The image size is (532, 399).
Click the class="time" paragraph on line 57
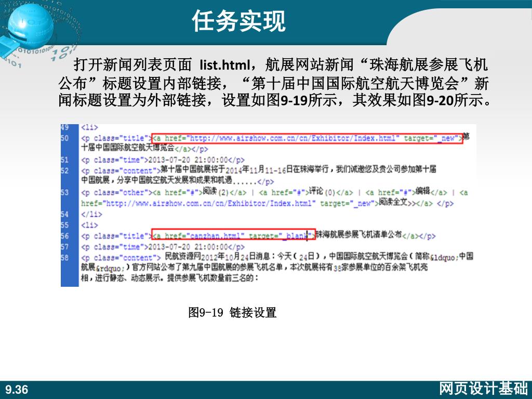163,247
